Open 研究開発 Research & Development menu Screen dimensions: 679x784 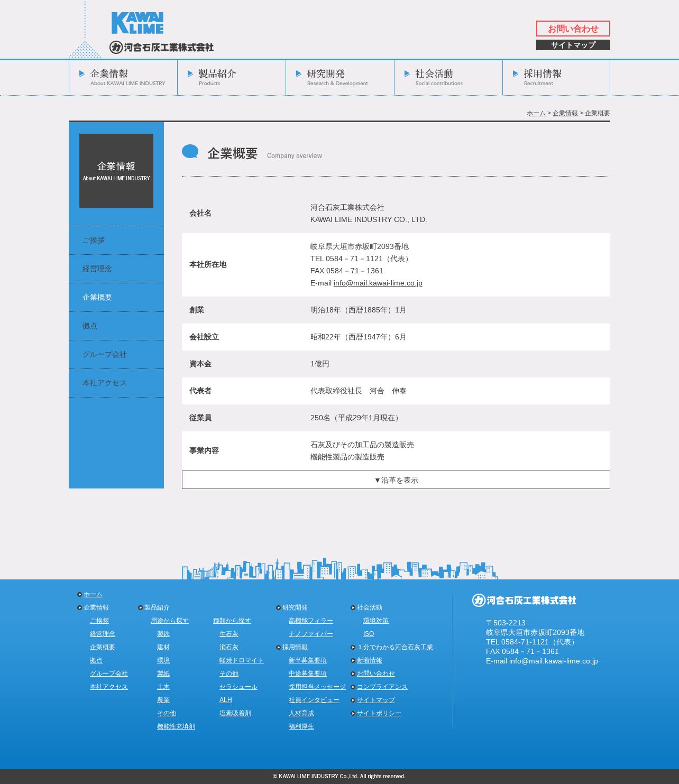340,77
